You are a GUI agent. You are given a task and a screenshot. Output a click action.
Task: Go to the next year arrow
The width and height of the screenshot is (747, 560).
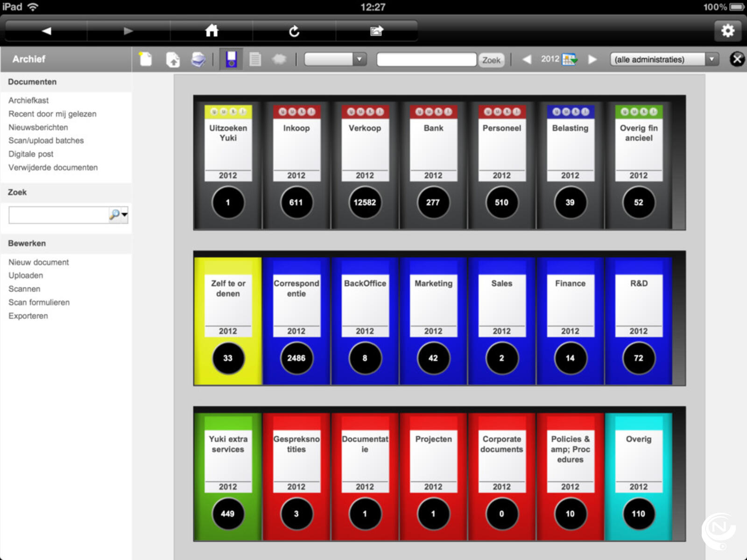point(592,59)
